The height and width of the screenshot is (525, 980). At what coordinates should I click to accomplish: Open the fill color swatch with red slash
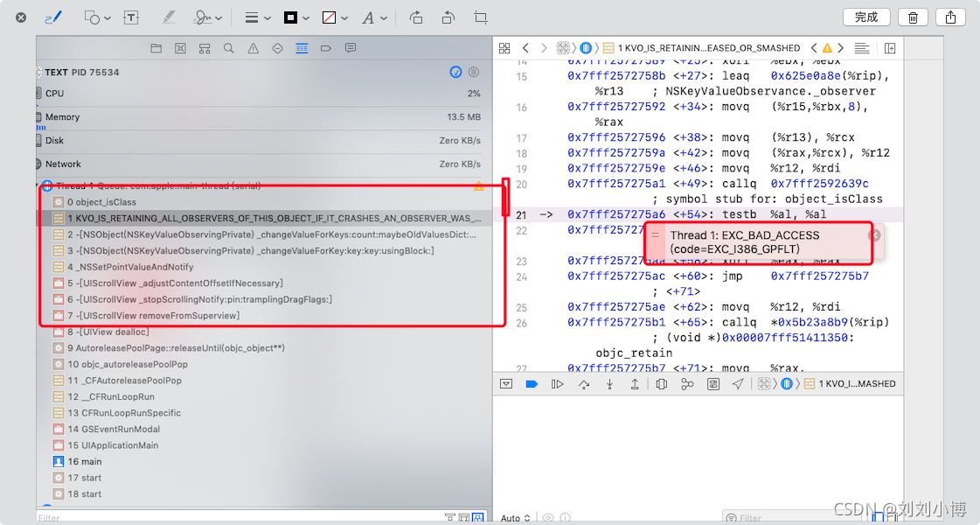point(334,18)
